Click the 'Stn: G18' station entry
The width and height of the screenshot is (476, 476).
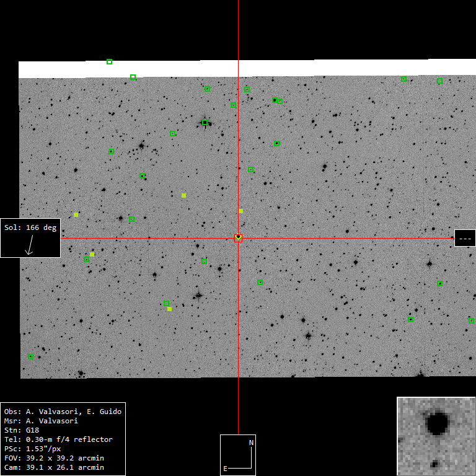(22, 430)
